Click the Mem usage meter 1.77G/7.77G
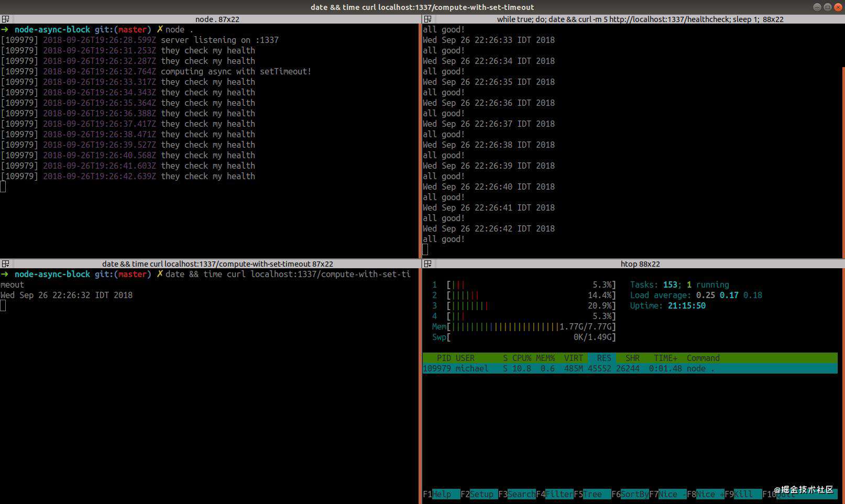This screenshot has height=504, width=845. (524, 326)
